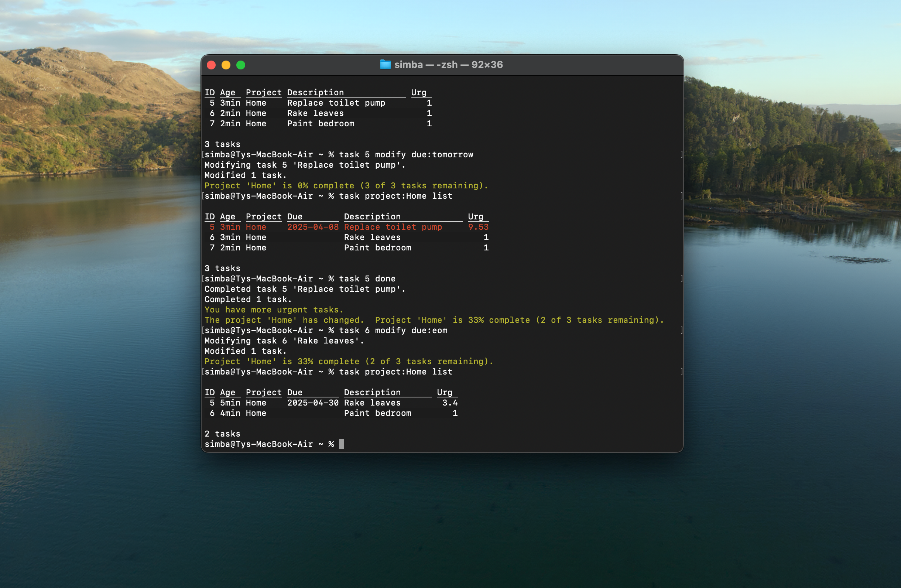901x588 pixels.
Task: Click 'Urg' column header in the middle table
Action: point(476,216)
